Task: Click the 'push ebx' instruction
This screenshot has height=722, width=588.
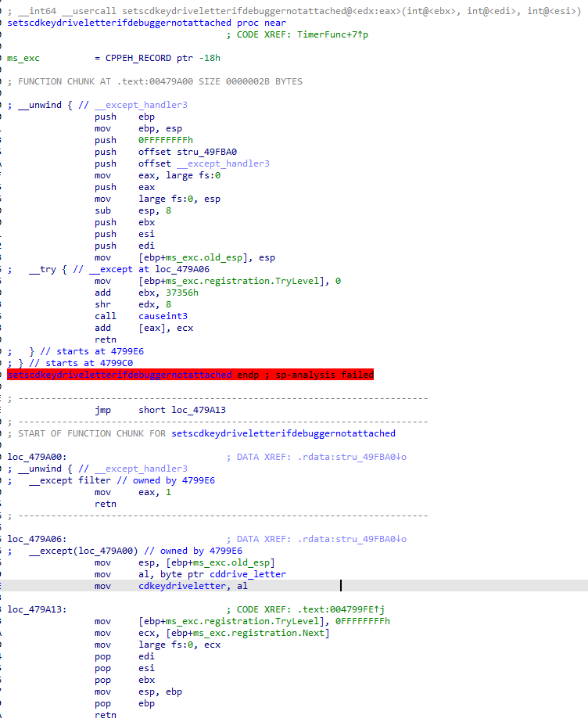Action: (x=124, y=222)
